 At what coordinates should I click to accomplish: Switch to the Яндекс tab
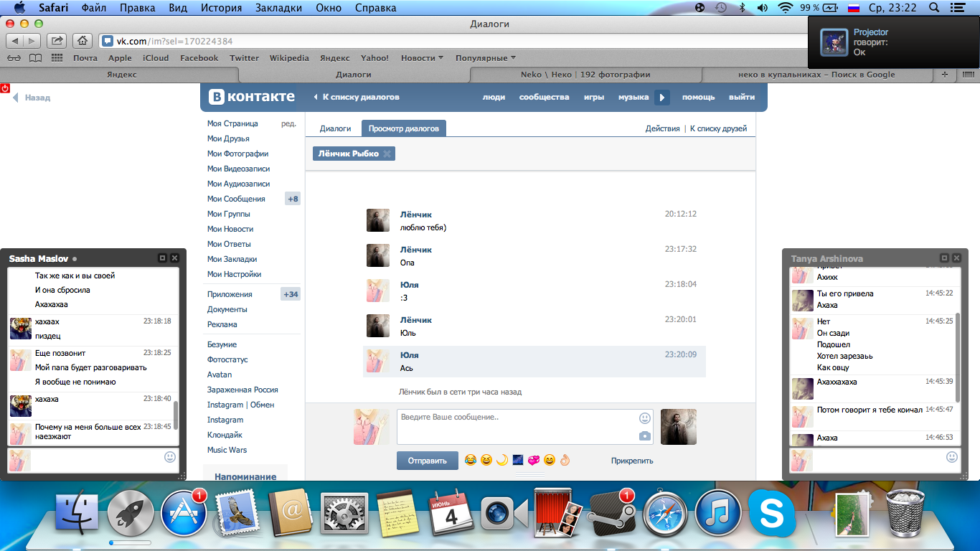pyautogui.click(x=121, y=74)
